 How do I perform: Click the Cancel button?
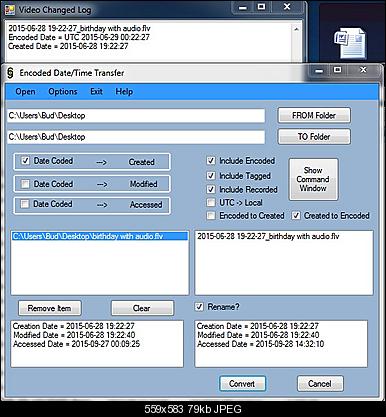click(320, 384)
